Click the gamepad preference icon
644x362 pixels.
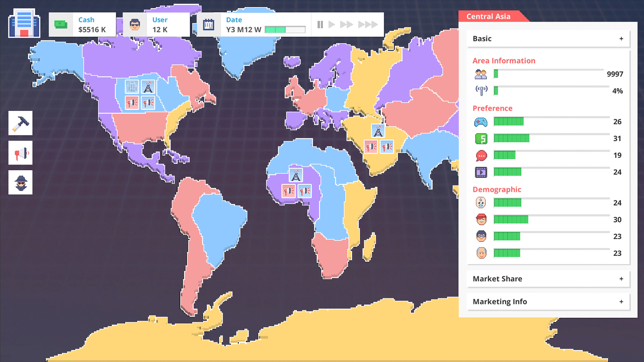click(481, 122)
